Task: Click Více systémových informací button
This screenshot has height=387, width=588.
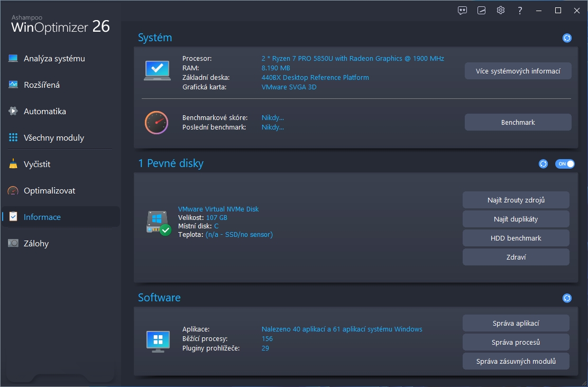Action: 518,71
